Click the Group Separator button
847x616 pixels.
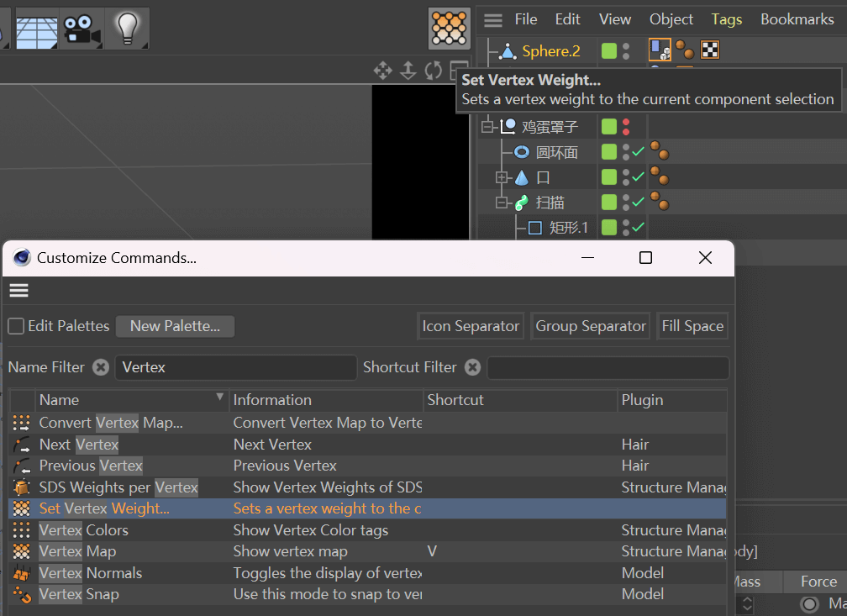pos(591,326)
